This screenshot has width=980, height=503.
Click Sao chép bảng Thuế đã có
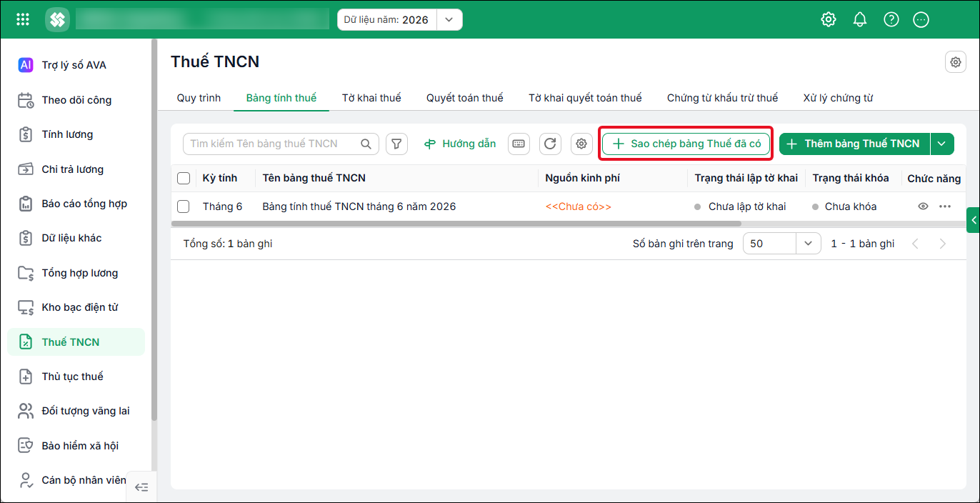686,144
